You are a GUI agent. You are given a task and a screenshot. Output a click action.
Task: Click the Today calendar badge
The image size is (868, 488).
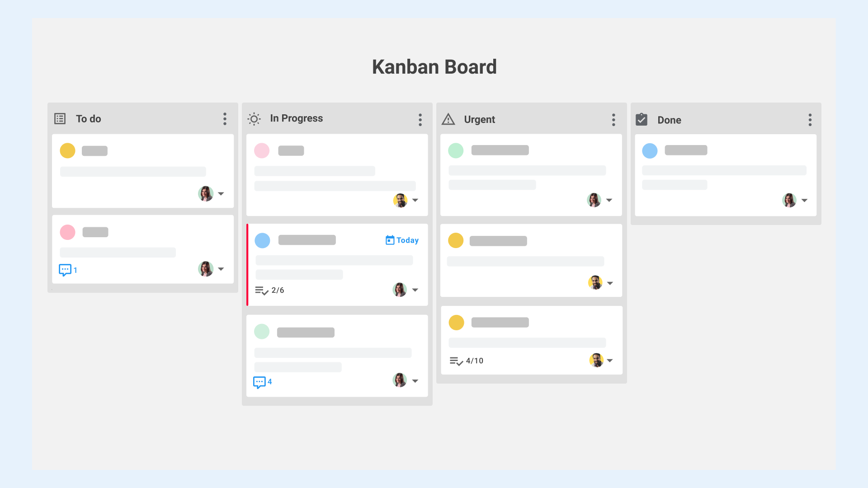click(402, 240)
